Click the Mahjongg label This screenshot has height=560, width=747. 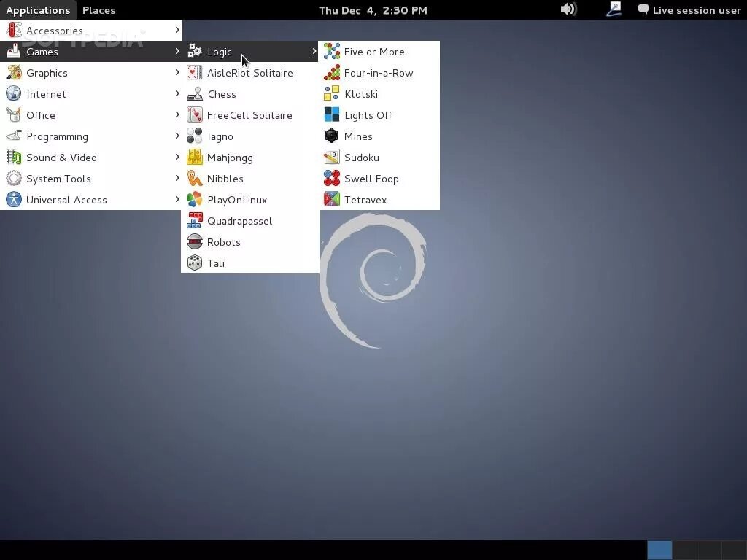[230, 158]
